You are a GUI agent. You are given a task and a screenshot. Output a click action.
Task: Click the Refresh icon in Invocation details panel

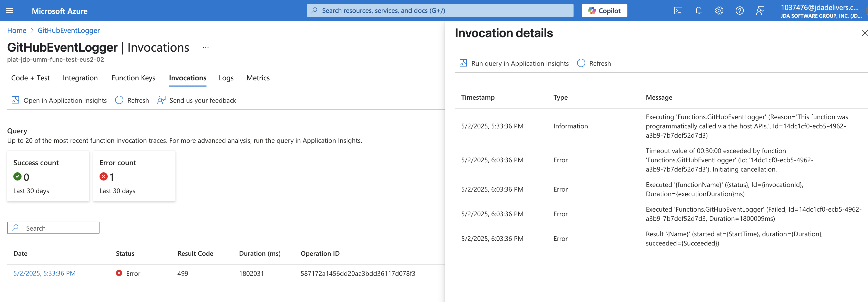click(580, 63)
